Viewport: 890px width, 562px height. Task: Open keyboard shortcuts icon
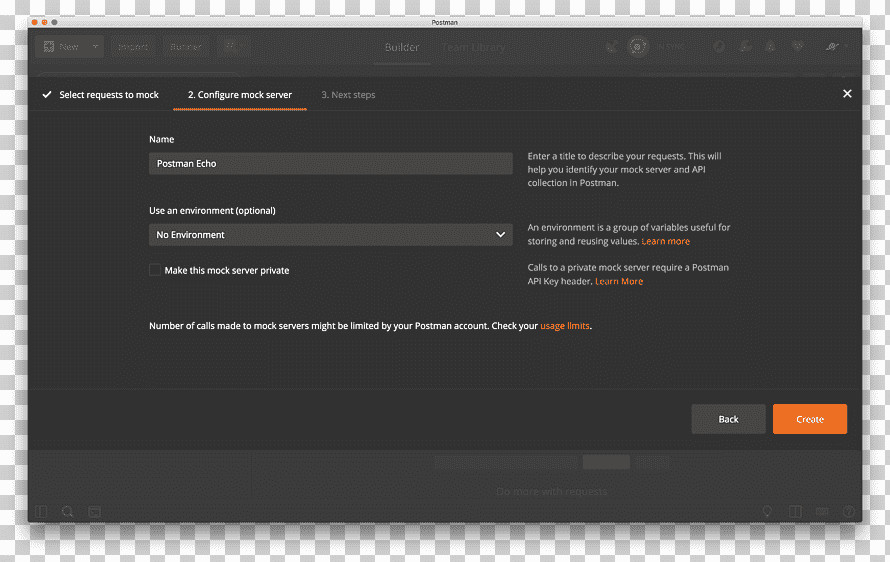tap(822, 512)
